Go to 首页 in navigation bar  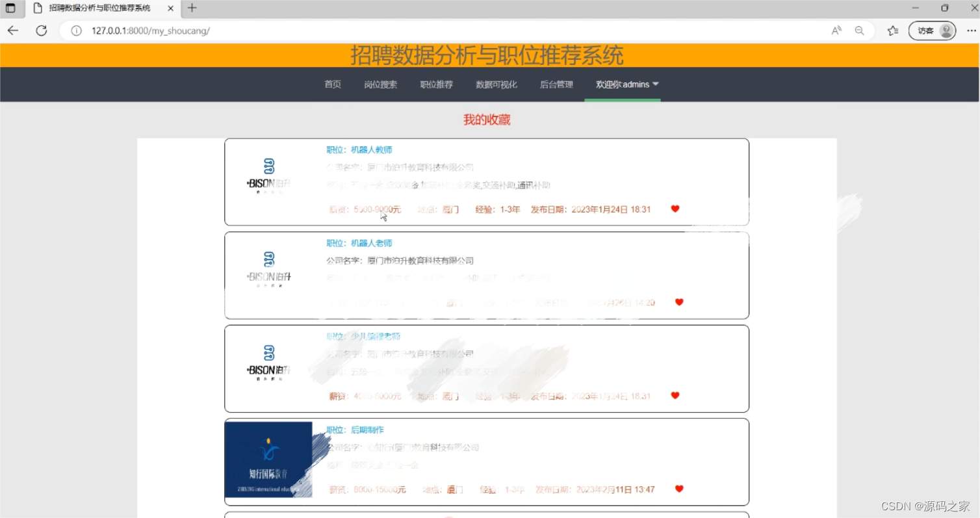[x=333, y=84]
